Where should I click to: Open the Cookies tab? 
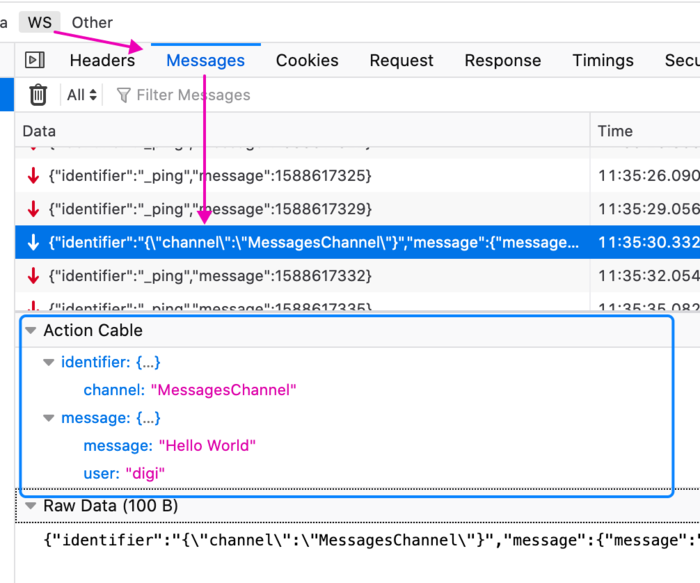[x=307, y=61]
